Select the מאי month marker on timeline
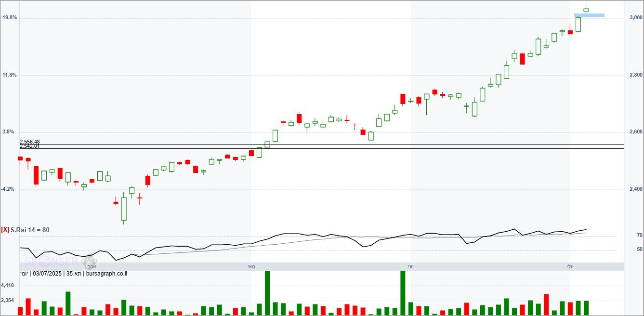 pyautogui.click(x=251, y=266)
